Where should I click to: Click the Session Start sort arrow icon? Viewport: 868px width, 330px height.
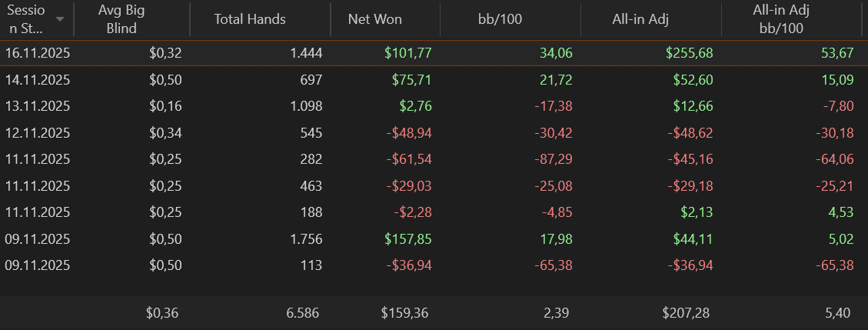[60, 19]
